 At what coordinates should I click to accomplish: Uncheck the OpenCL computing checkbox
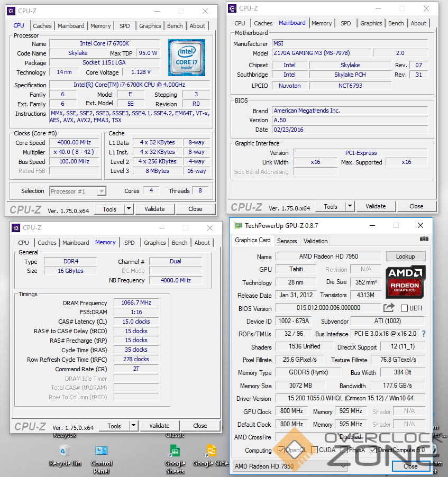click(281, 450)
